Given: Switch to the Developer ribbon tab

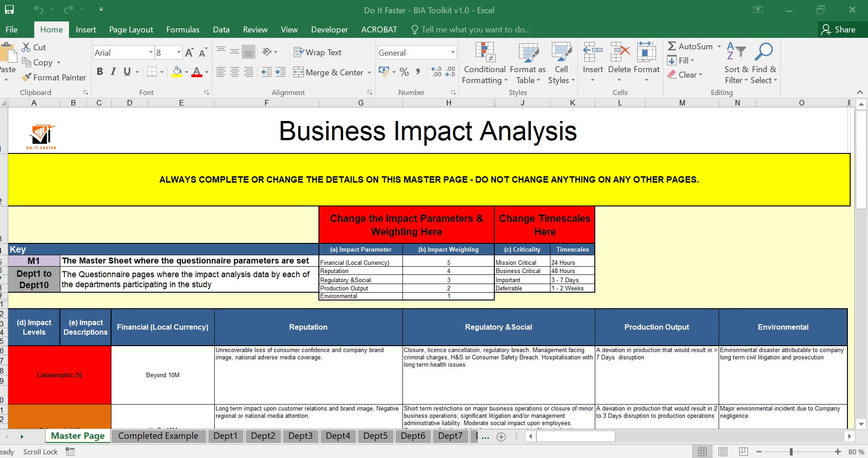Looking at the screenshot, I should point(329,30).
